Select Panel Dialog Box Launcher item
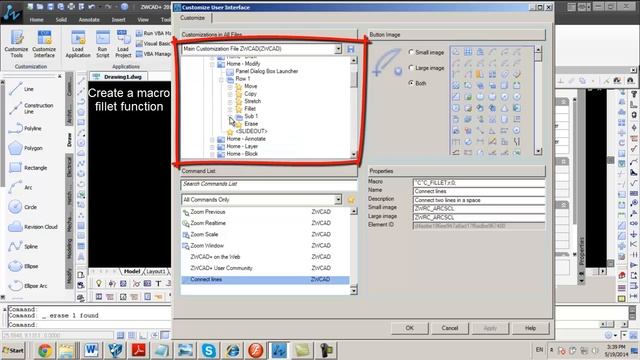Screen dimensions: 640x360 [x=267, y=71]
